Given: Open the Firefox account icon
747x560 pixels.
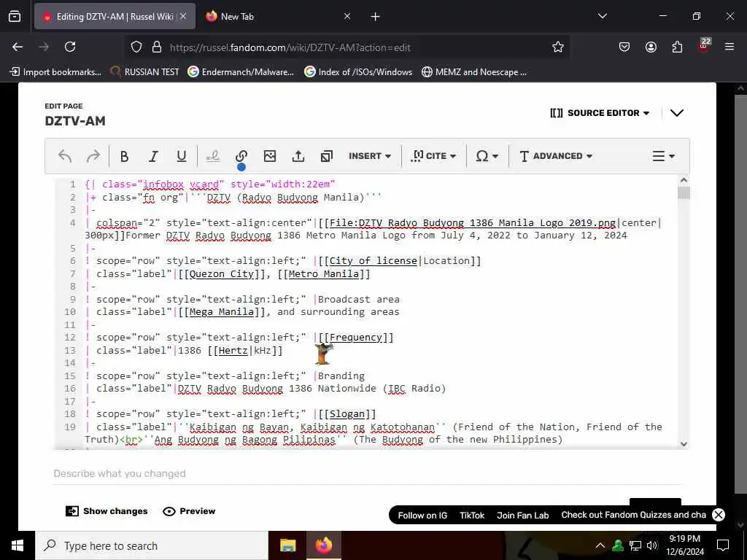Looking at the screenshot, I should point(651,47).
